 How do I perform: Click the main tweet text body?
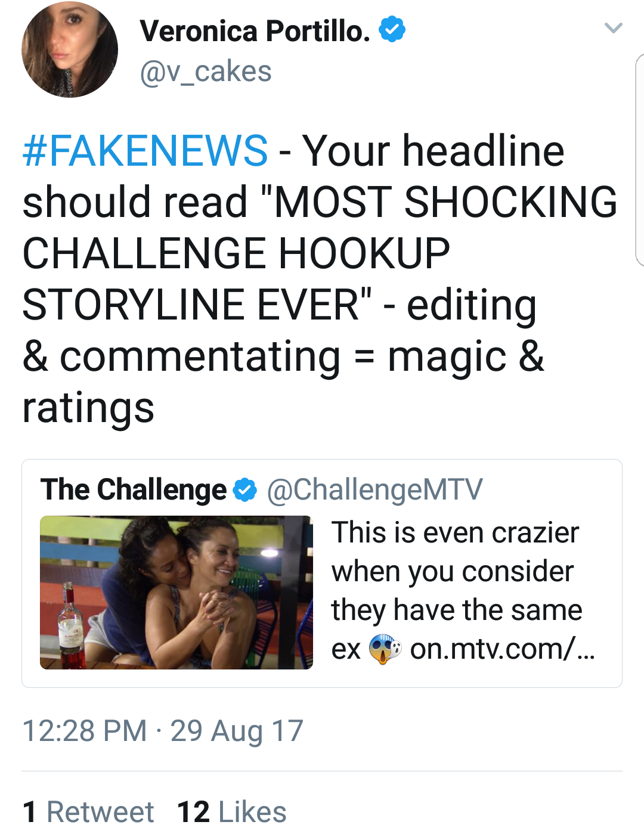pos(320,279)
